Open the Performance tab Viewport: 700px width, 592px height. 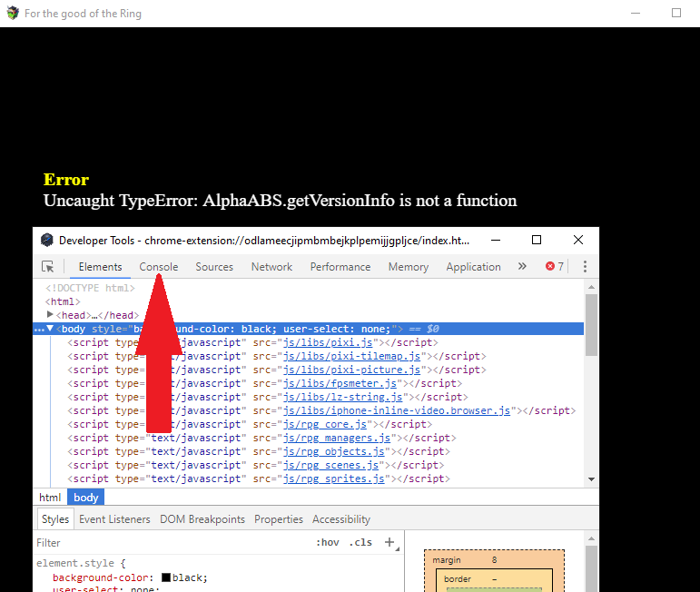tap(340, 267)
